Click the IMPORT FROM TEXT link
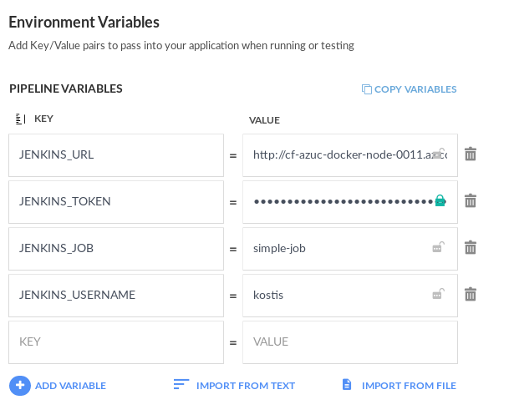509x420 pixels. tap(245, 386)
